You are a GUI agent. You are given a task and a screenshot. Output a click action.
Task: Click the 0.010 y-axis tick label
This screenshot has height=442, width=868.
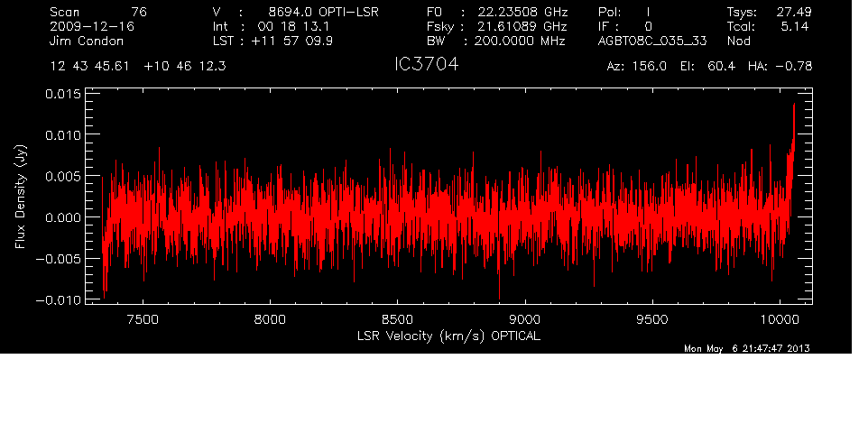click(62, 135)
